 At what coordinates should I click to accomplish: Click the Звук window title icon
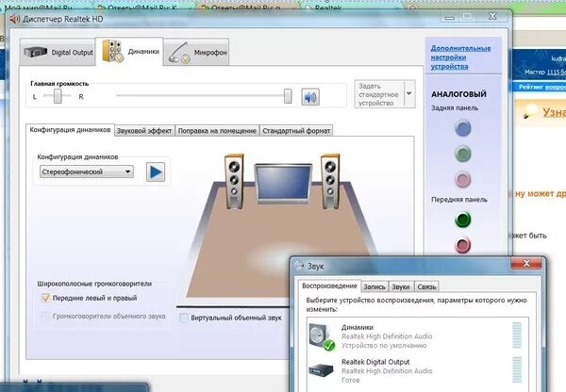(299, 266)
